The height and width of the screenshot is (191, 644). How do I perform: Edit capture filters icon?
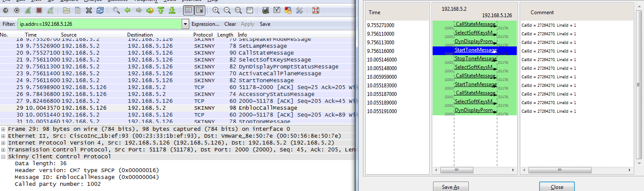coord(266,10)
